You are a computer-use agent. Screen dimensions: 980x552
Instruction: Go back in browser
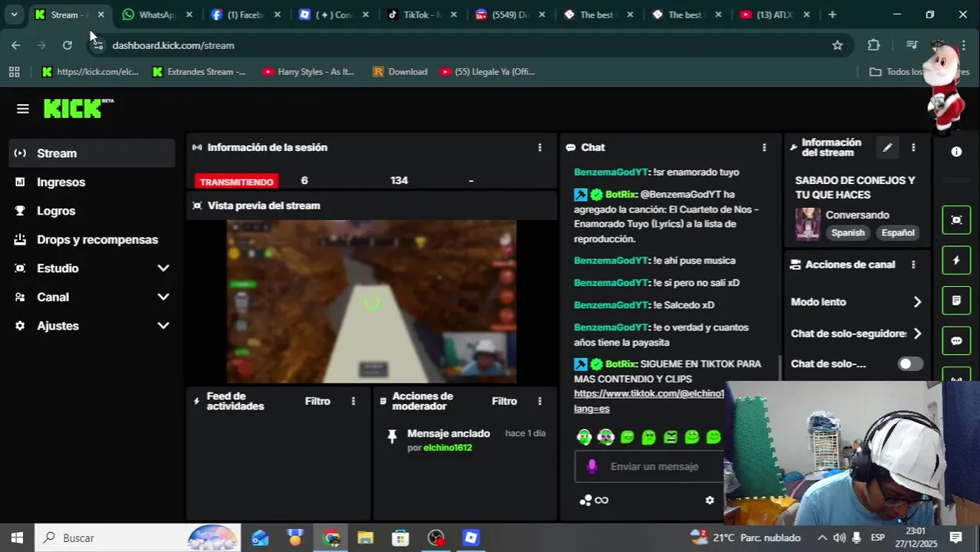coord(16,45)
